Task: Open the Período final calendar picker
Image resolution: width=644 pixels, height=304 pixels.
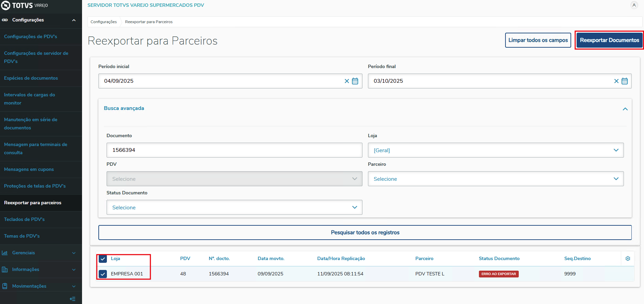Action: (x=625, y=81)
